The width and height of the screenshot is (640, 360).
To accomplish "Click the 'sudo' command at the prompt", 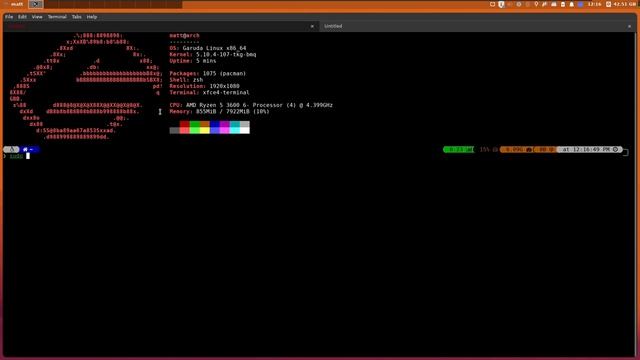I will (16, 156).
